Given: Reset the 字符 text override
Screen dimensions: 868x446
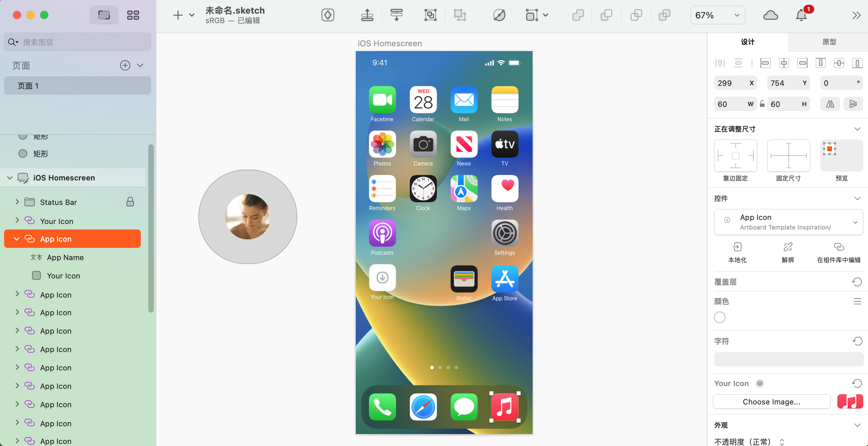Looking at the screenshot, I should (x=857, y=341).
